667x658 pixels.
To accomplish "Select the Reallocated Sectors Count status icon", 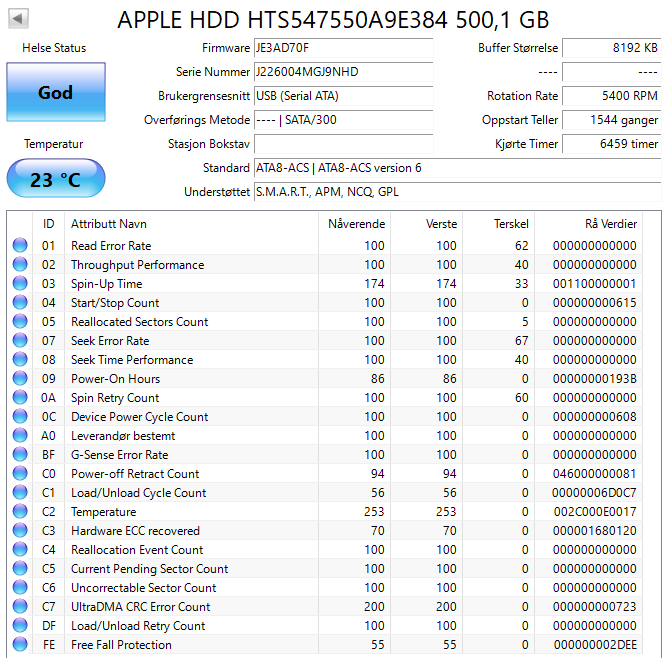I will pyautogui.click(x=20, y=322).
